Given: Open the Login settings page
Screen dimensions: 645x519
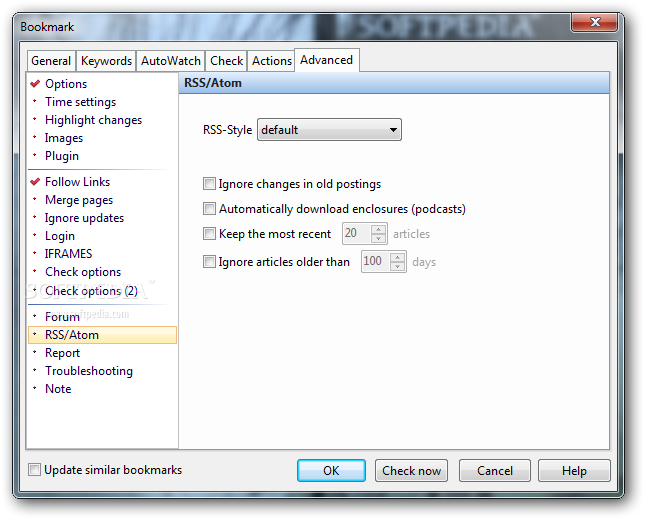Looking at the screenshot, I should pyautogui.click(x=60, y=236).
